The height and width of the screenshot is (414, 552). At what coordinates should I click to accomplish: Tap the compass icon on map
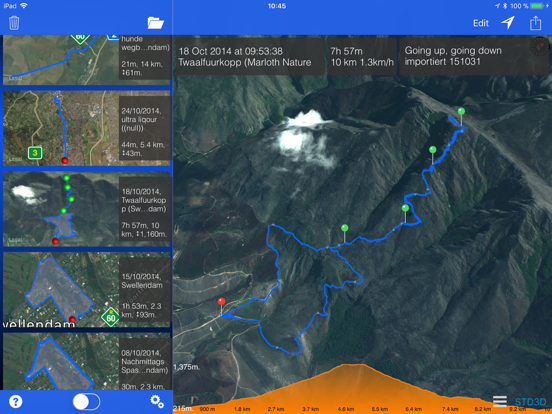pos(539,46)
